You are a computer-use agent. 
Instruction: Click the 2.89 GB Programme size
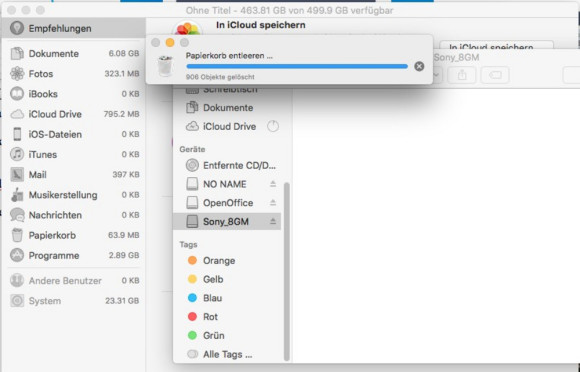pos(124,256)
